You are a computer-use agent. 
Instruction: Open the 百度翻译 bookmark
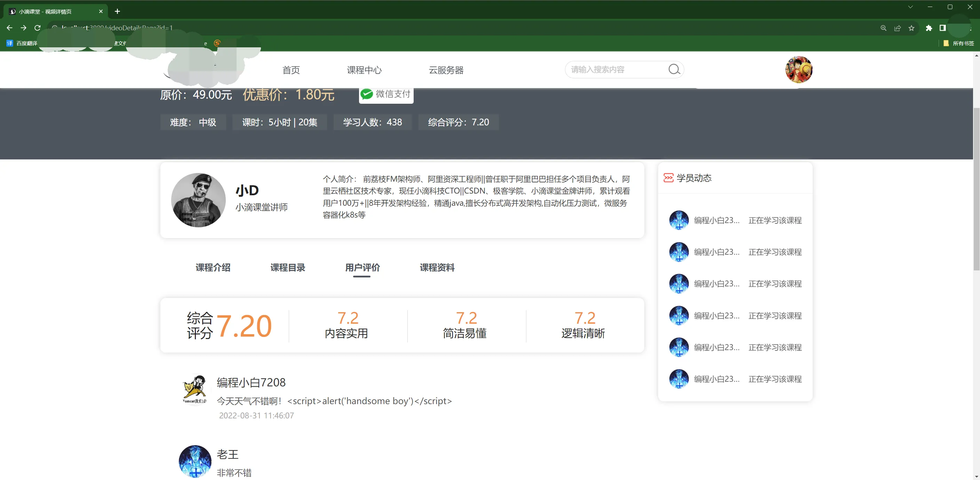coord(22,43)
